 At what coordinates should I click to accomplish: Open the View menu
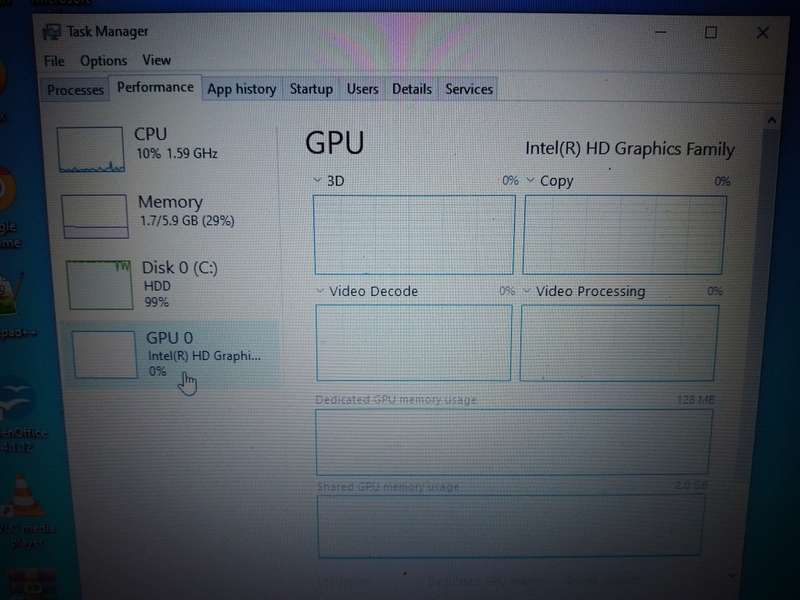click(156, 60)
